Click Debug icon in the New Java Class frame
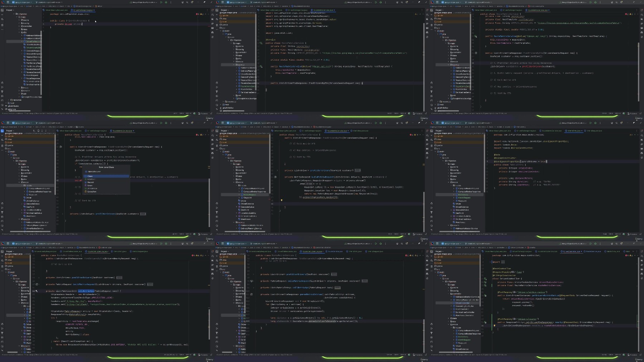644x362 pixels. (166, 123)
